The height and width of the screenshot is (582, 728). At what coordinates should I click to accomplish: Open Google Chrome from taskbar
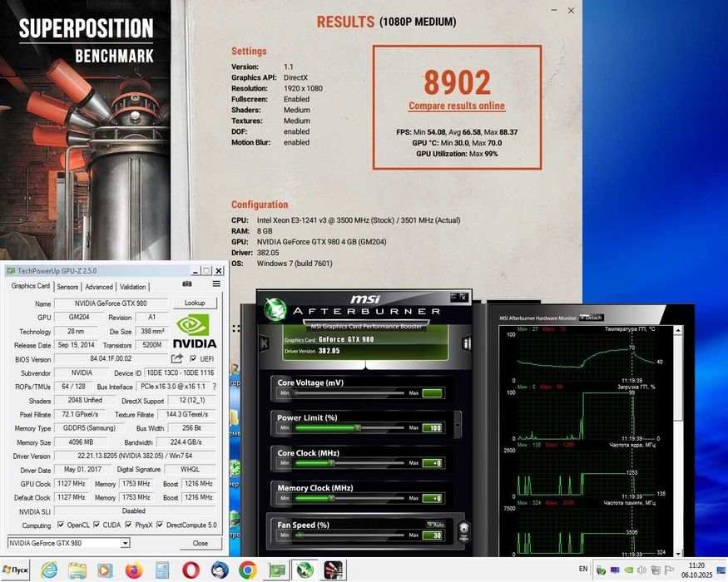pos(247,570)
